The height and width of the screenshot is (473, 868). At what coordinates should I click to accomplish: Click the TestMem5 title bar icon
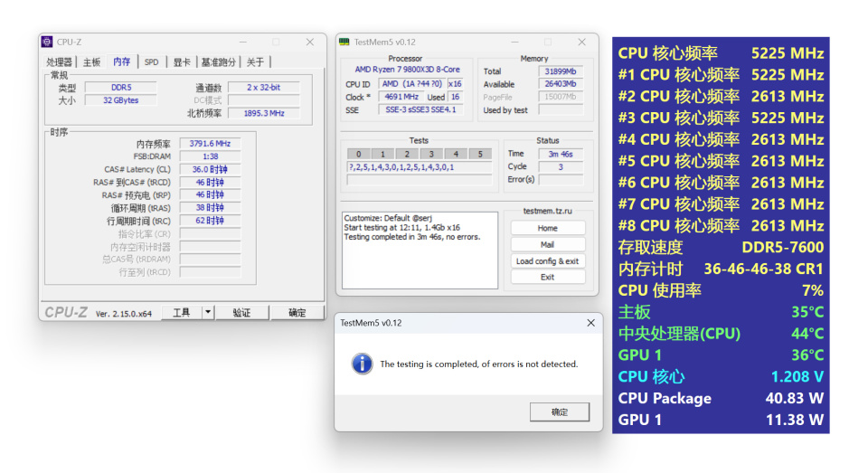344,43
